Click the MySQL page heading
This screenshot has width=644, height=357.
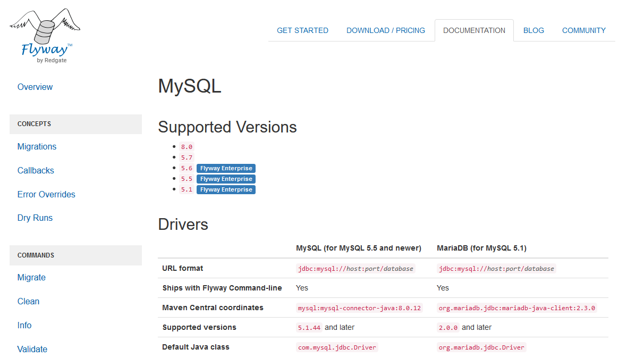coord(190,86)
